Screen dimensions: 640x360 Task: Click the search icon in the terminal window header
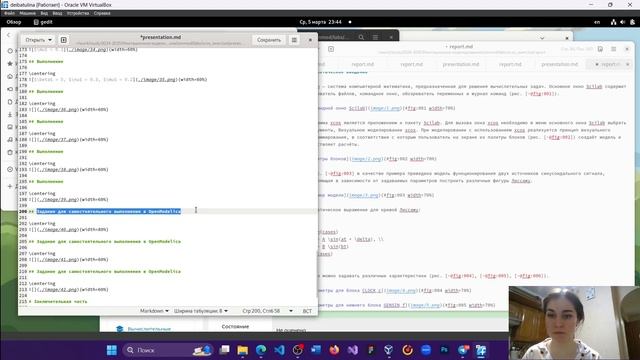tap(361, 37)
